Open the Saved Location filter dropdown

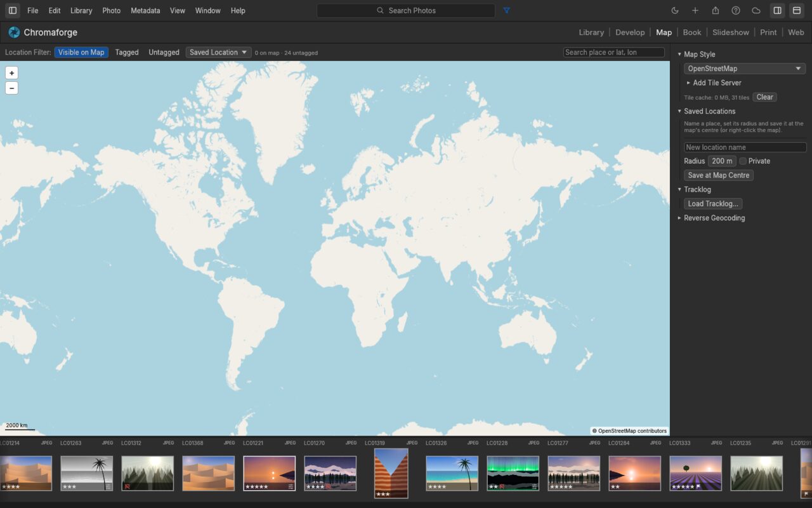219,53
